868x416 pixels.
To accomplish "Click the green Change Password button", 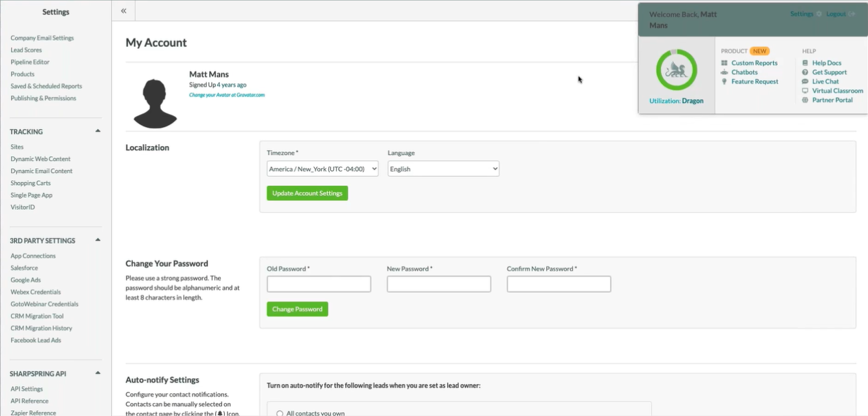I will pyautogui.click(x=297, y=309).
